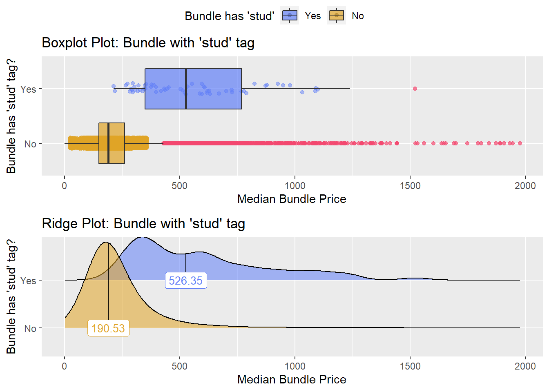Viewport: 549px width, 392px height.
Task: Click the blue 'Yes' legend key
Action: tap(290, 16)
